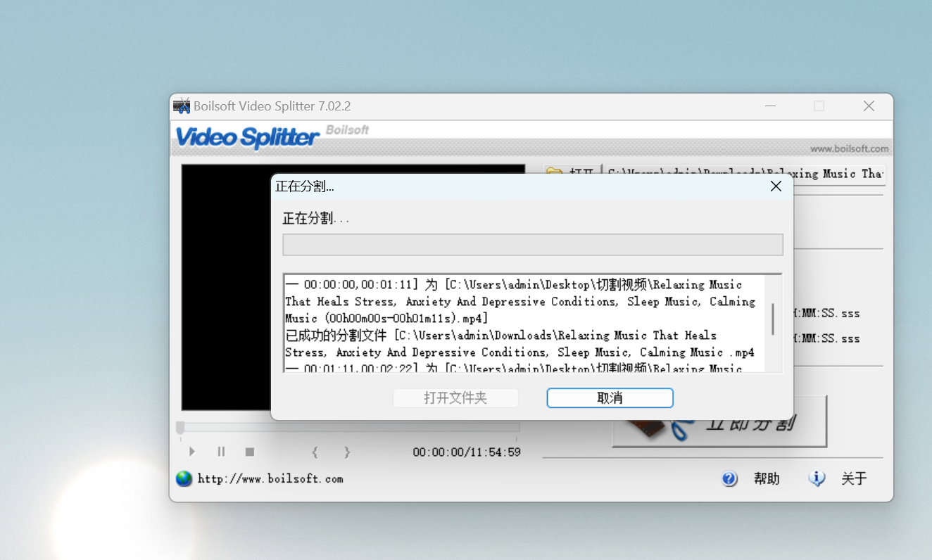Click the globe icon beside the website address
Viewport: 932px width, 560px height.
pyautogui.click(x=184, y=478)
